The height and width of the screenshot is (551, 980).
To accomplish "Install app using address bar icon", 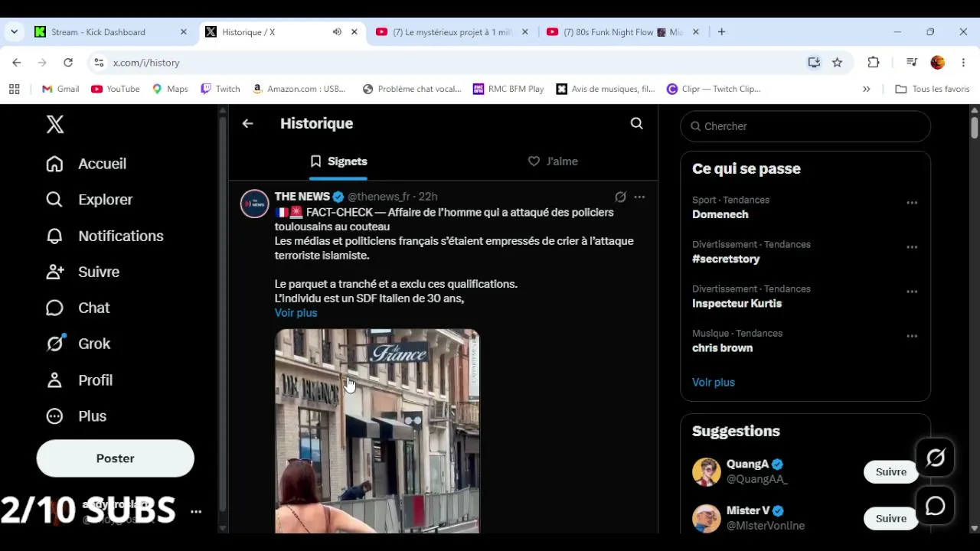I will coord(814,63).
